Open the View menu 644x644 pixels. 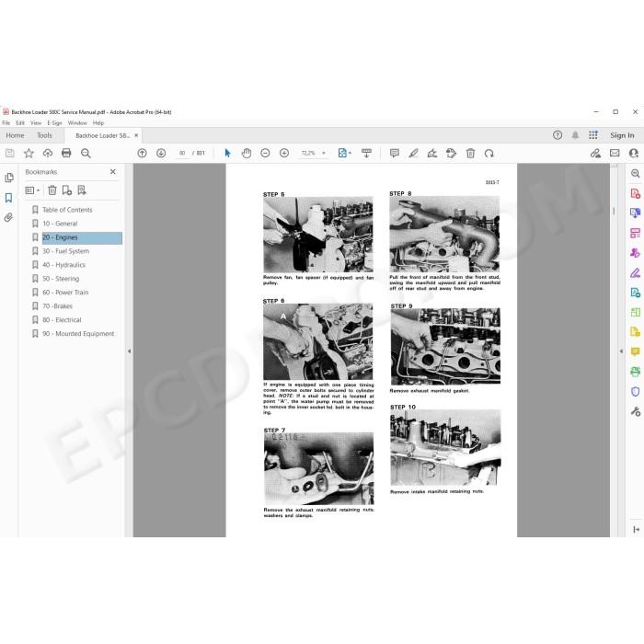point(36,122)
